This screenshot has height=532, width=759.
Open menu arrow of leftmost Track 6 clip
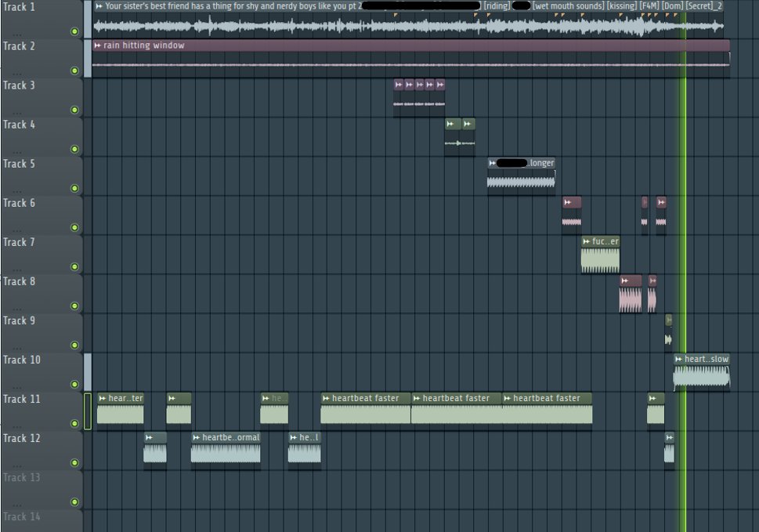point(567,202)
